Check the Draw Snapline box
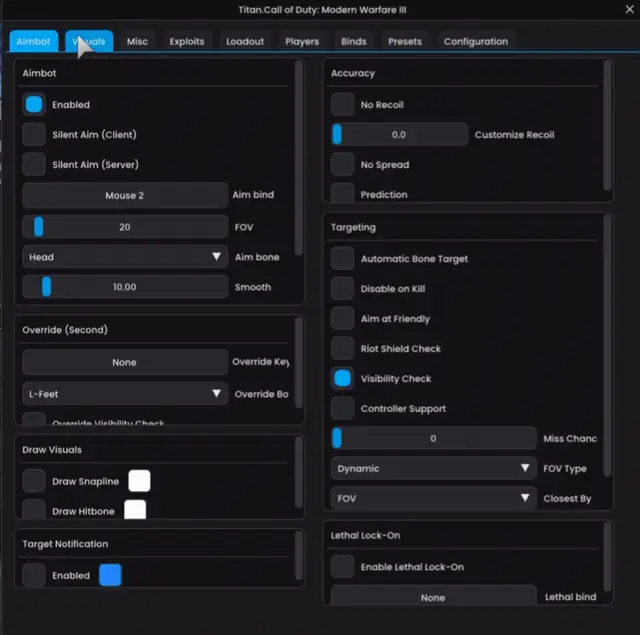The height and width of the screenshot is (635, 640). coord(34,481)
